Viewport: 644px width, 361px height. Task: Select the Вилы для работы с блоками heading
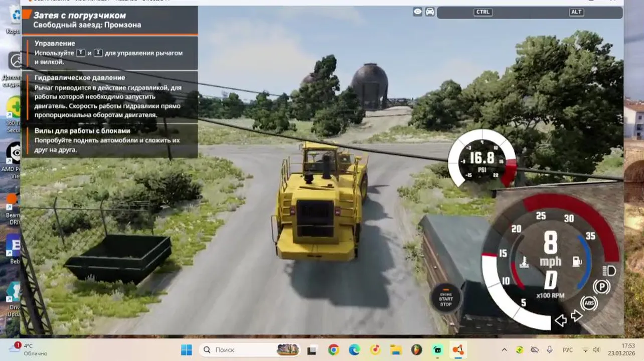point(82,131)
